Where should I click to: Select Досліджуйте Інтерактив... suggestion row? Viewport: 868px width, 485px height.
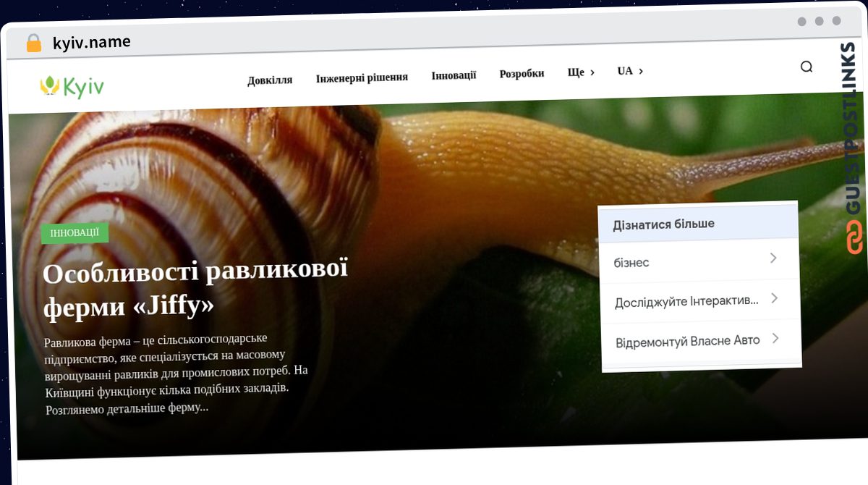point(700,300)
